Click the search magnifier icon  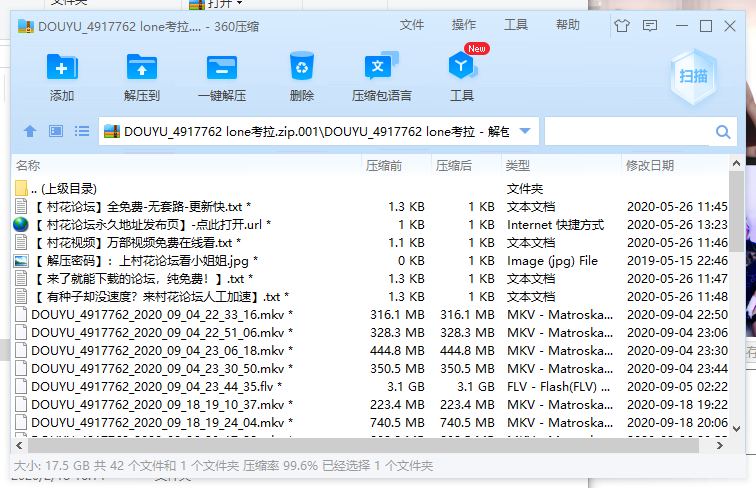click(723, 132)
